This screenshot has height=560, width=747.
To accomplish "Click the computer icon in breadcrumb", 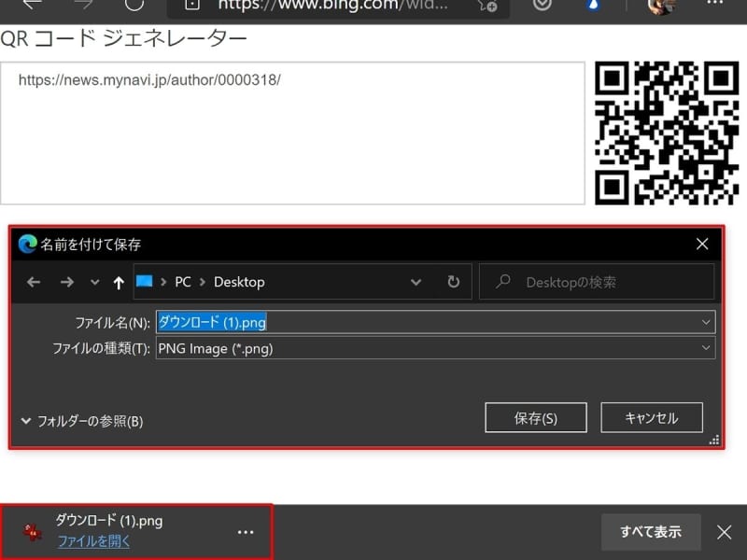I will pos(145,282).
